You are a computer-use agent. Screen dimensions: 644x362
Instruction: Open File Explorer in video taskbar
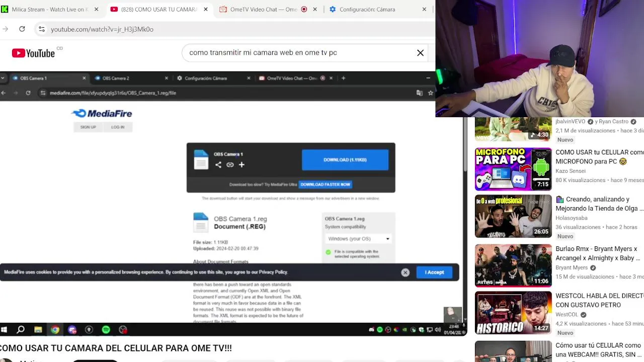click(x=38, y=330)
